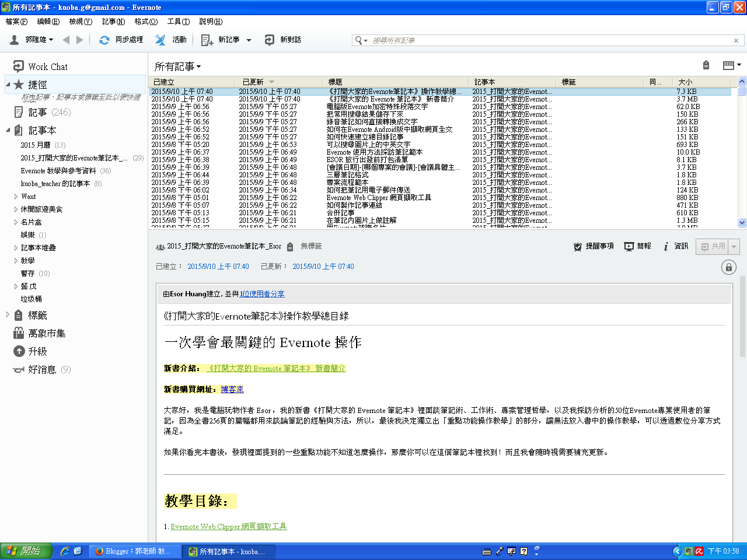Open the 檢視(V) menu
The height and width of the screenshot is (560, 747).
click(81, 22)
